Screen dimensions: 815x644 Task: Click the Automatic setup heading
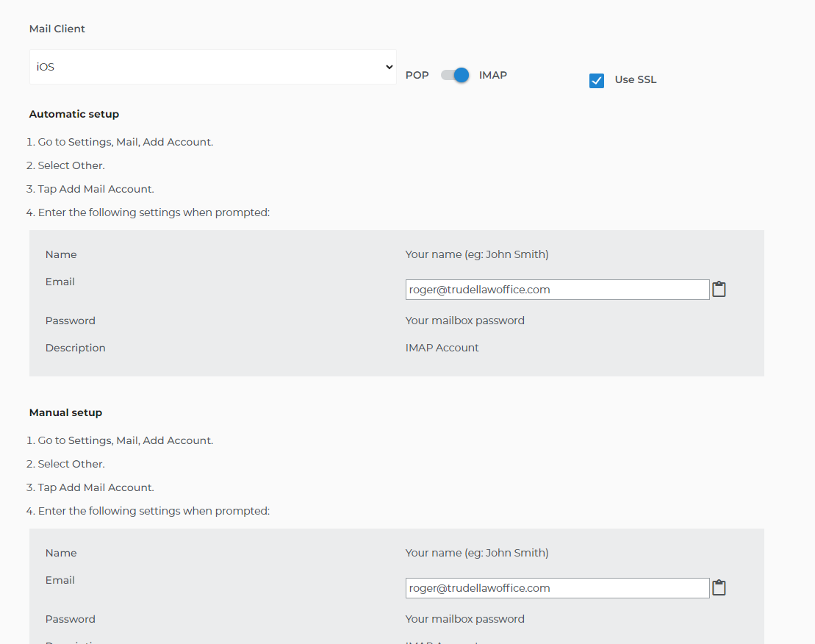(73, 114)
